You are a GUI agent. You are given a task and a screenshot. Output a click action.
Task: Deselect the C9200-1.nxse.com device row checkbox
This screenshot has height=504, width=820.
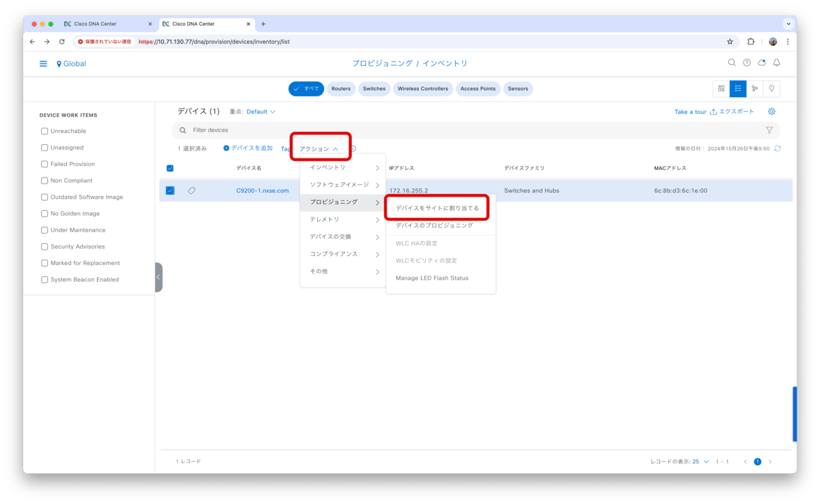point(169,191)
